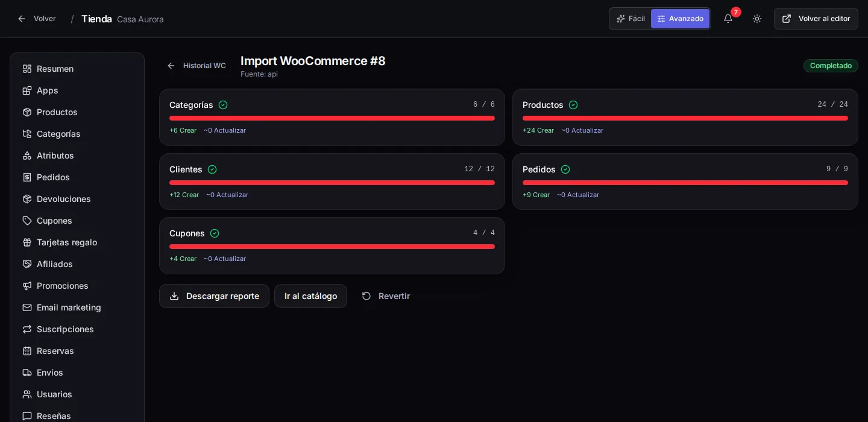Click the "+24 Crear" text
Viewport: 868px width, 422px height.
coord(538,130)
